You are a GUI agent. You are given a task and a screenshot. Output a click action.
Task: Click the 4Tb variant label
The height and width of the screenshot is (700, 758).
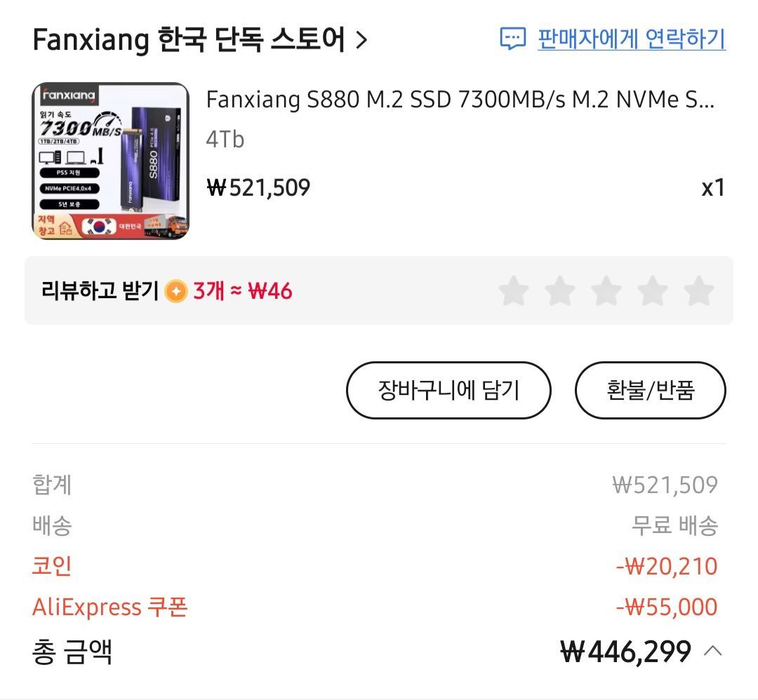click(x=225, y=140)
